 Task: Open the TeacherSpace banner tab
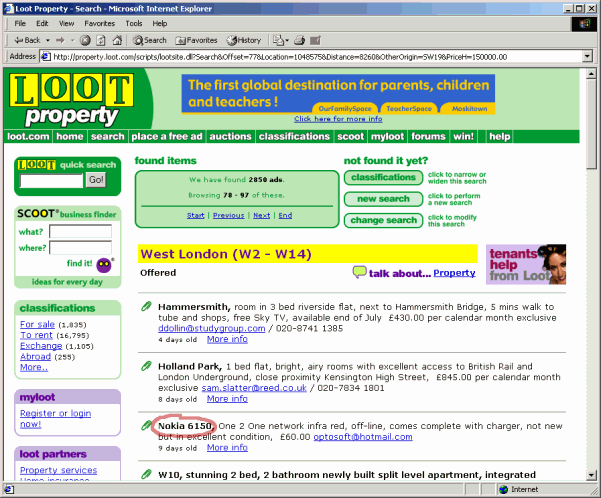point(409,109)
